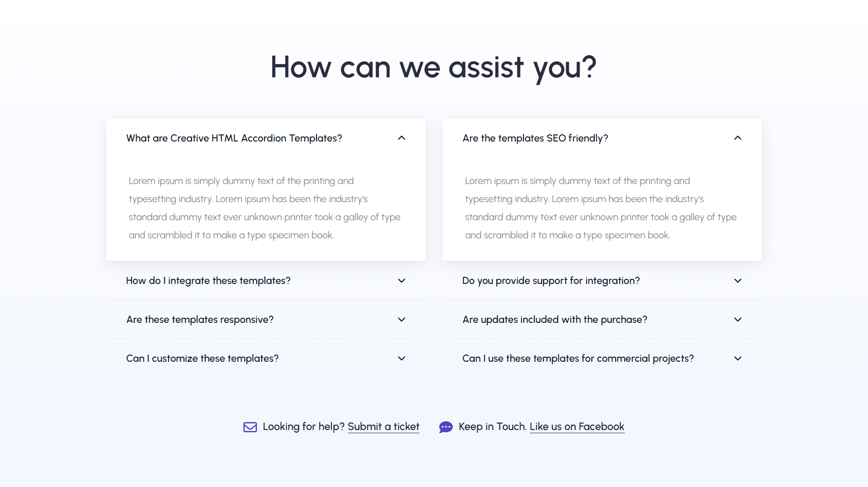Follow the 'Like us on Facebook' link
Screen dimensions: 868x487
click(577, 426)
